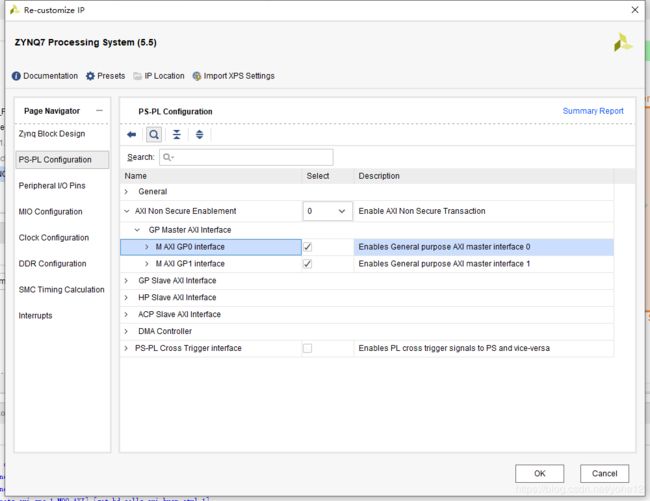Open Peripheral I/O Pins page
Image resolution: width=650 pixels, height=501 pixels.
(52, 186)
